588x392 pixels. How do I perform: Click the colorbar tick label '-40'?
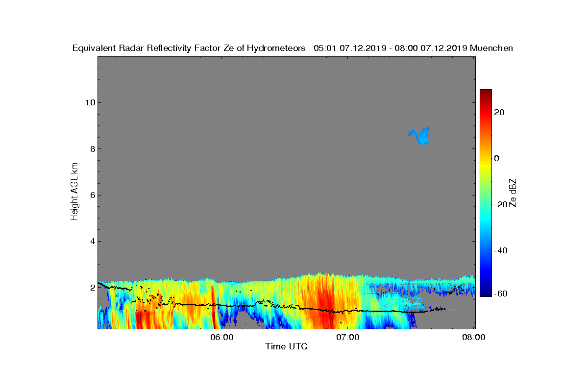501,250
